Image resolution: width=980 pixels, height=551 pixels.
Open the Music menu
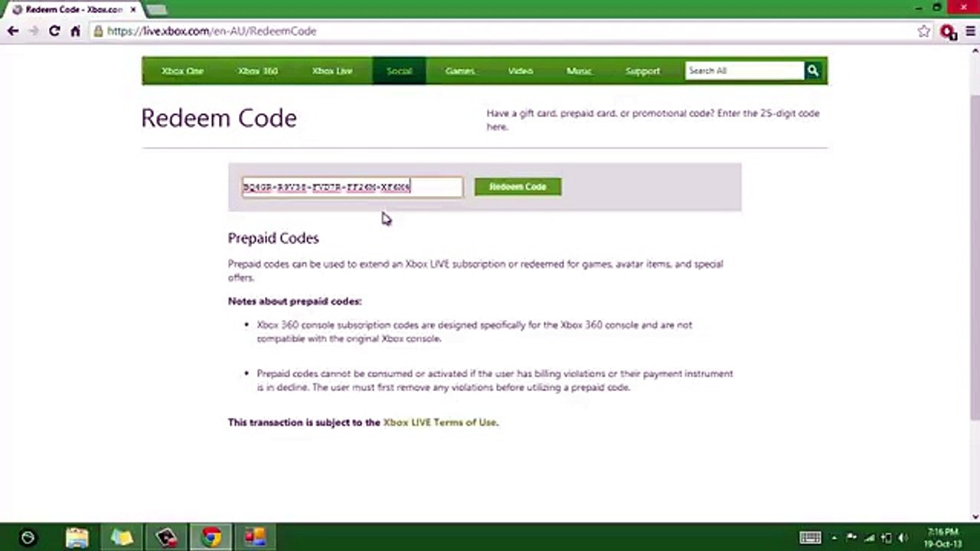coord(579,70)
